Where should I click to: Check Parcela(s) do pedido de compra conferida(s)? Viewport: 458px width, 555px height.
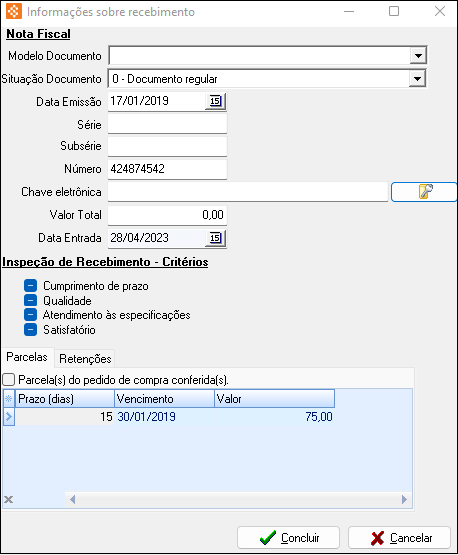click(x=8, y=379)
